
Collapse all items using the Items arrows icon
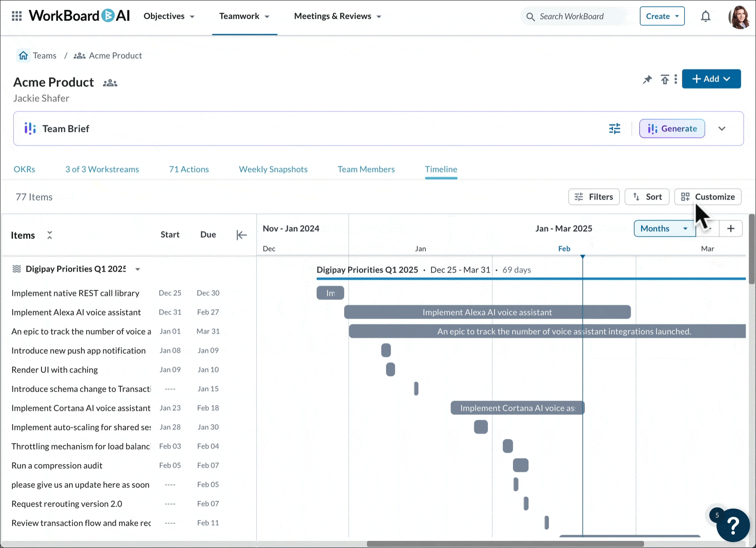tap(49, 235)
